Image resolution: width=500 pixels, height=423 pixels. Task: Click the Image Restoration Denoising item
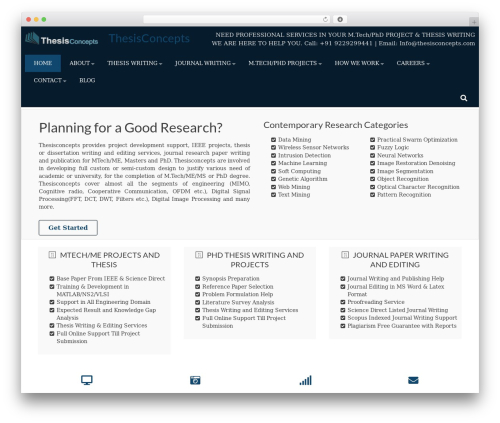(416, 163)
